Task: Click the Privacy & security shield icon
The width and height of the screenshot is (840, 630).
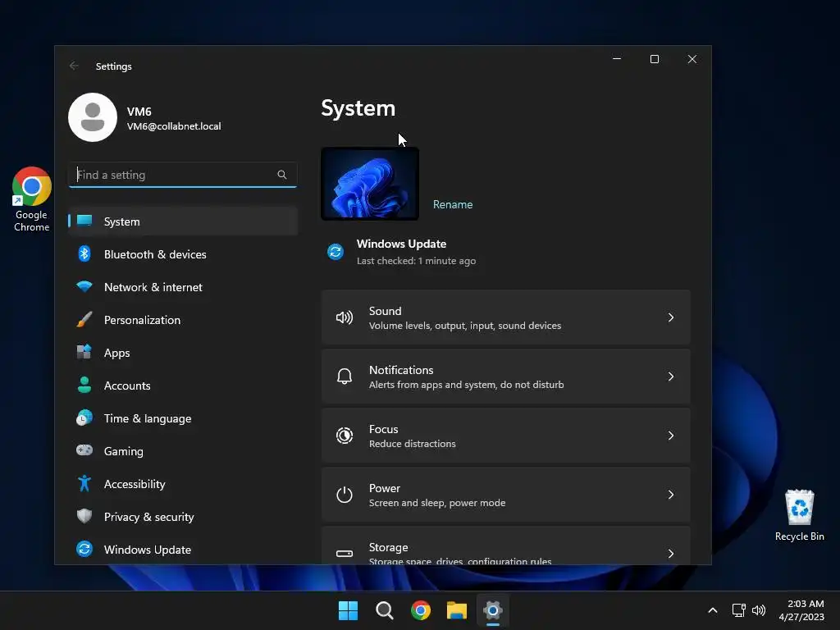Action: pos(84,516)
